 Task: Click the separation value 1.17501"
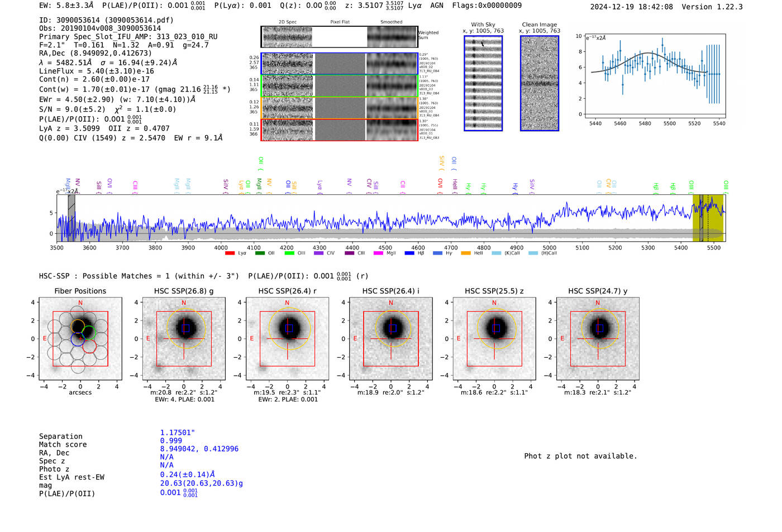[x=178, y=433]
